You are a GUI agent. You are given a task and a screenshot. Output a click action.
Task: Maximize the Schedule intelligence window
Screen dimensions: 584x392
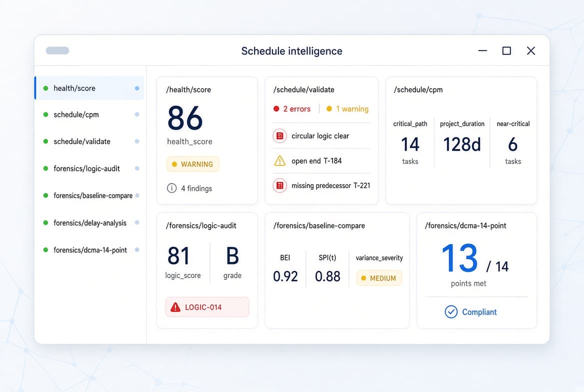[506, 50]
